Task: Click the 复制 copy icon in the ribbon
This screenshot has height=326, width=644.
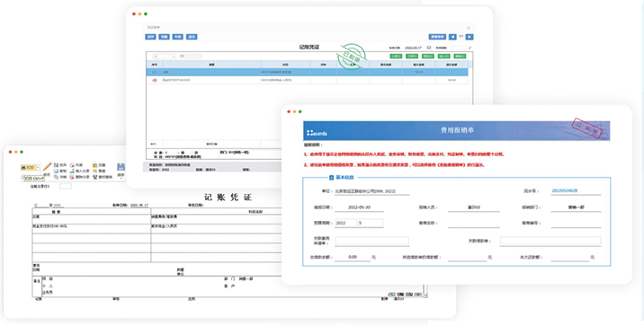Action: pos(57,171)
